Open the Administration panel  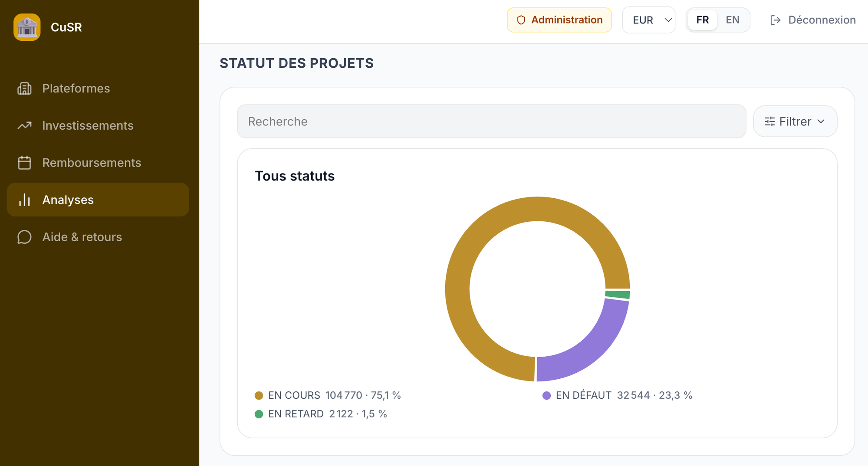(559, 20)
